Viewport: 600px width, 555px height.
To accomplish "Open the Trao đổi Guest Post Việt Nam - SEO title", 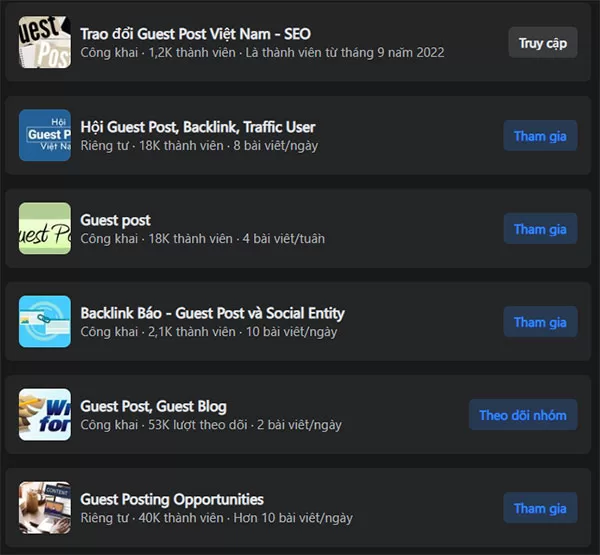I will tap(195, 34).
